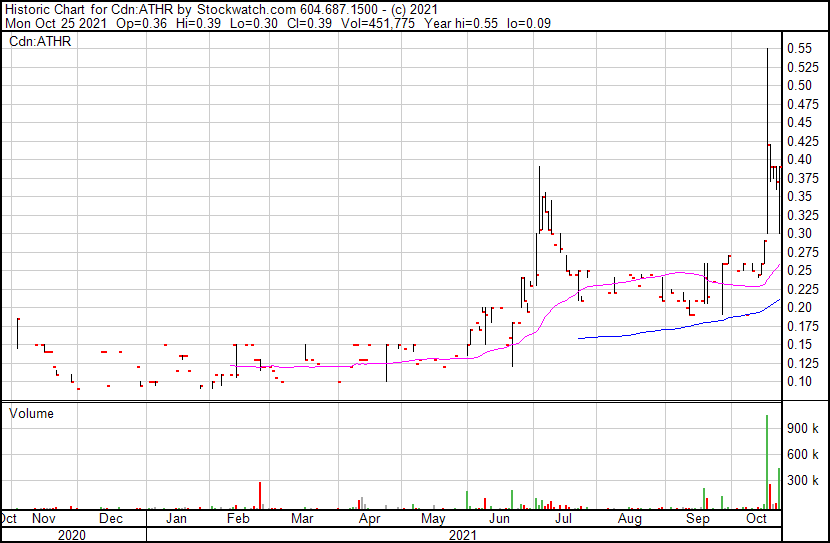Viewport: 830px width, 543px height.
Task: Click the 0.10 price axis label
Action: point(799,382)
